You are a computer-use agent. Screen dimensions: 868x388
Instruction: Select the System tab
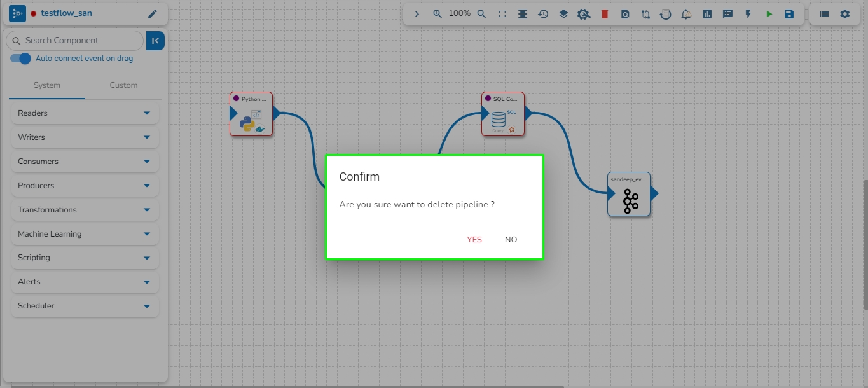point(47,85)
